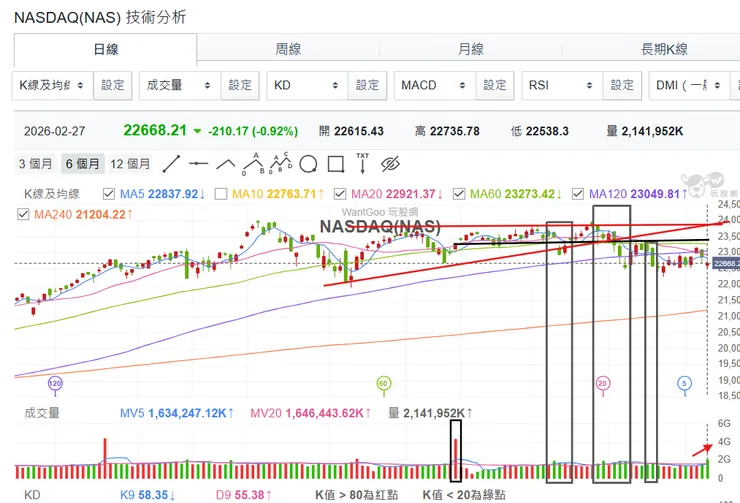Viewport: 740px width, 503px height.
Task: Click the MA60 green marker pin
Action: [383, 384]
